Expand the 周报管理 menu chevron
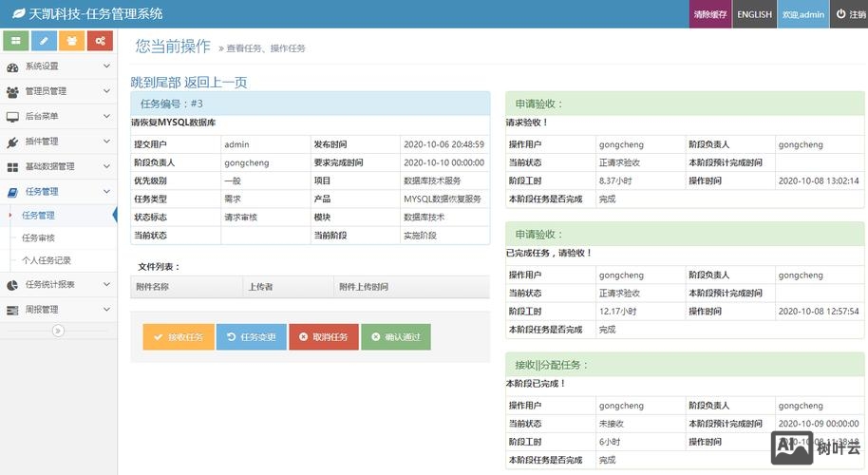 point(107,310)
